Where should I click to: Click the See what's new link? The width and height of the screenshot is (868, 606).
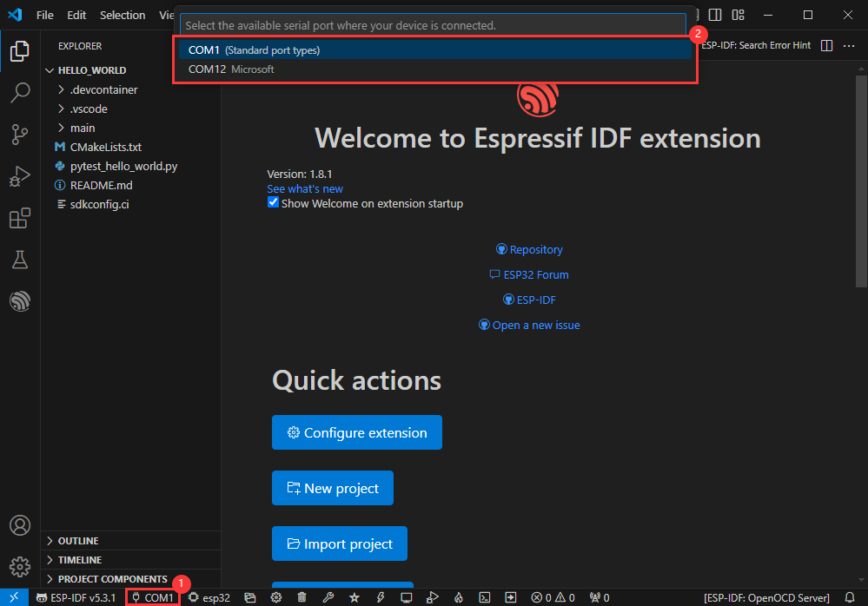pyautogui.click(x=304, y=188)
